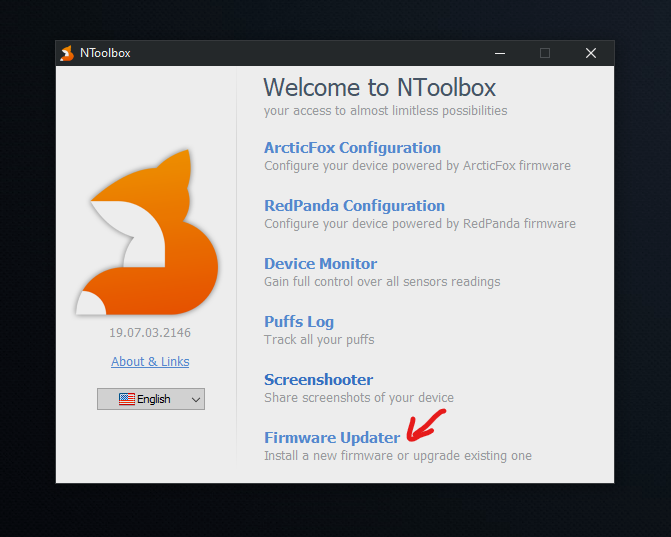Click the 'Welcome to NToolbox' heading
671x537 pixels.
(x=380, y=88)
